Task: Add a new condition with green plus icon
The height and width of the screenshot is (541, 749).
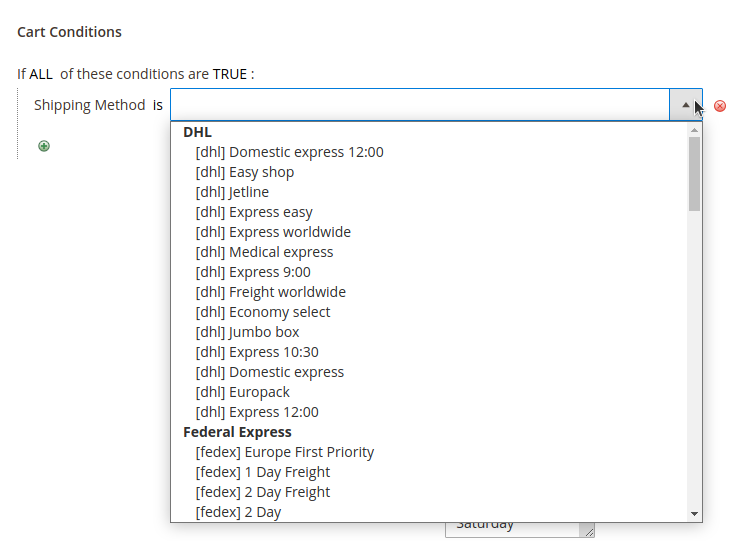Action: (44, 146)
